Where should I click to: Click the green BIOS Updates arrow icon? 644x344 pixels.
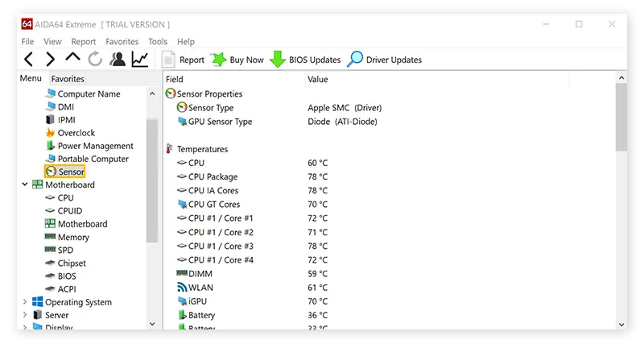[x=278, y=59]
